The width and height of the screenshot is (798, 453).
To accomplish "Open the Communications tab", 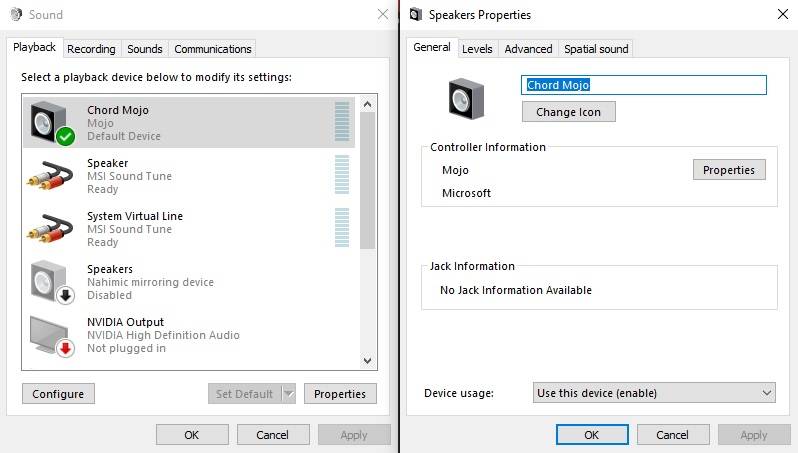I will click(212, 49).
